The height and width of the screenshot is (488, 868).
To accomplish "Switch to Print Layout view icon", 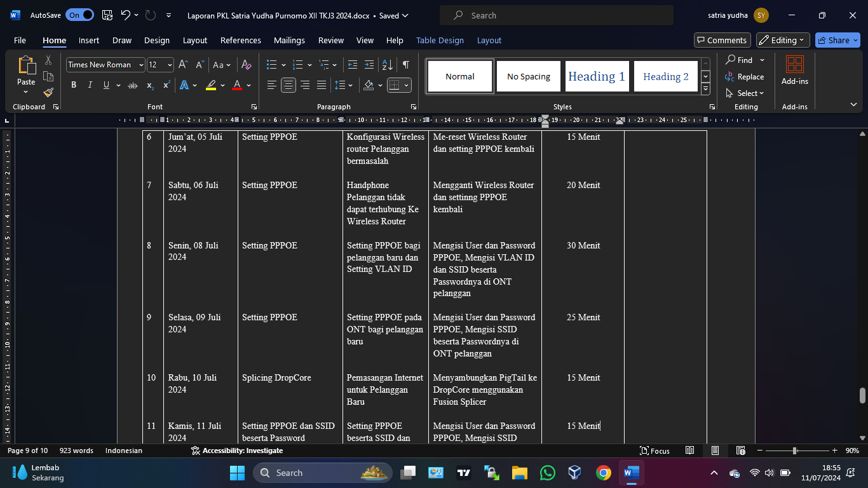I will point(715,451).
